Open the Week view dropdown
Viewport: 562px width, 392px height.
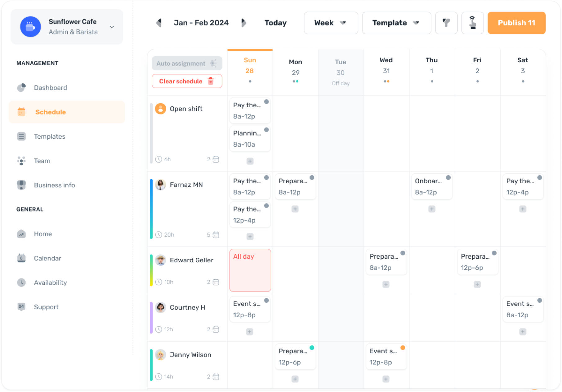tap(331, 23)
